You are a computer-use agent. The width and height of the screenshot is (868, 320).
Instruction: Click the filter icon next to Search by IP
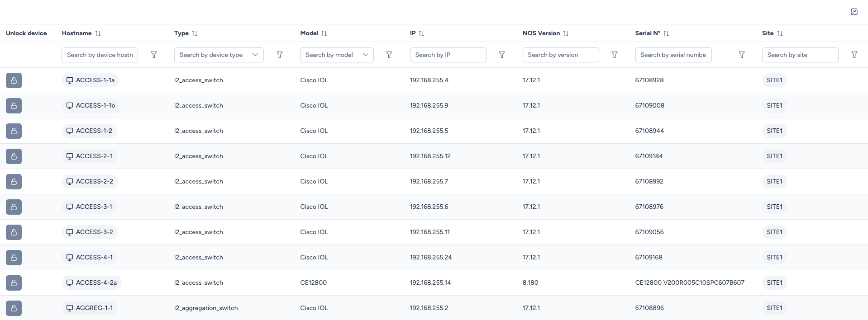[501, 55]
